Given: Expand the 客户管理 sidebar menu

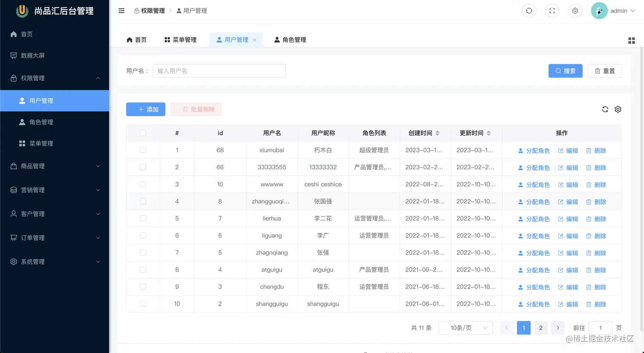Looking at the screenshot, I should 55,214.
